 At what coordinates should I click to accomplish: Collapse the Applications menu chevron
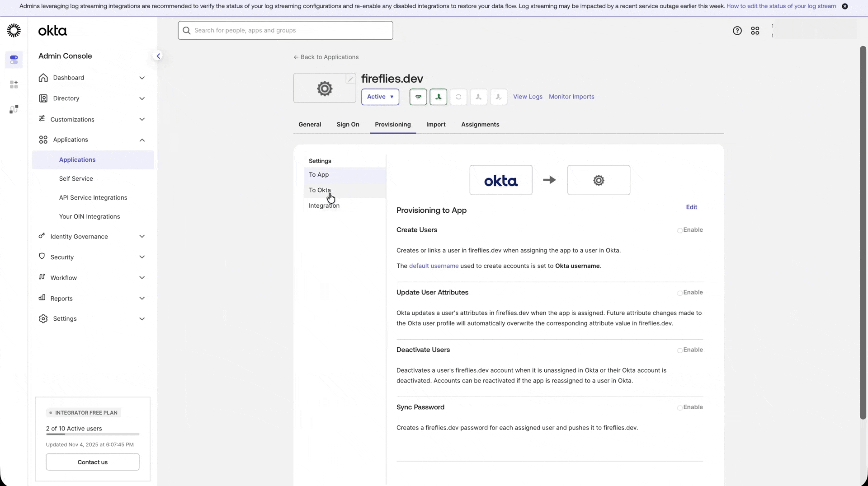tap(142, 140)
